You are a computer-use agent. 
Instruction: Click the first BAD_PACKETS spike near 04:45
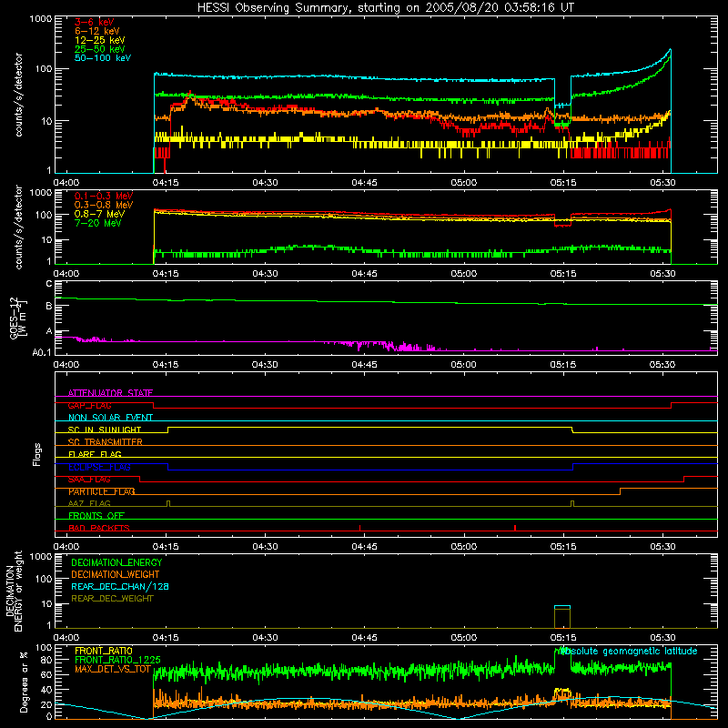359,528
